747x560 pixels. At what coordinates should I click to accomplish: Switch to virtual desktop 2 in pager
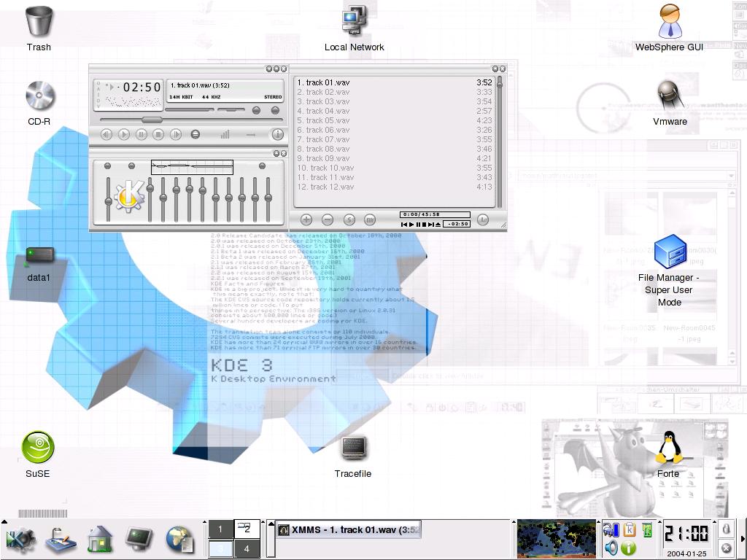[x=247, y=529]
